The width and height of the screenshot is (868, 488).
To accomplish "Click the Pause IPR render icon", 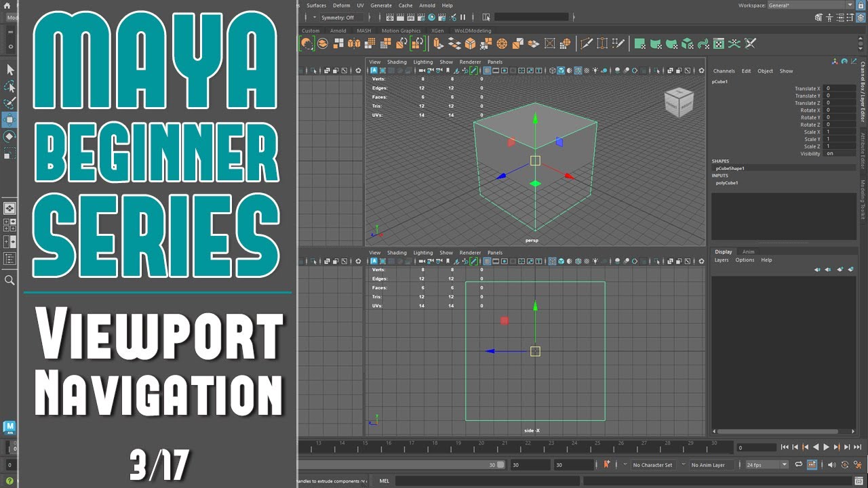I will tap(463, 17).
